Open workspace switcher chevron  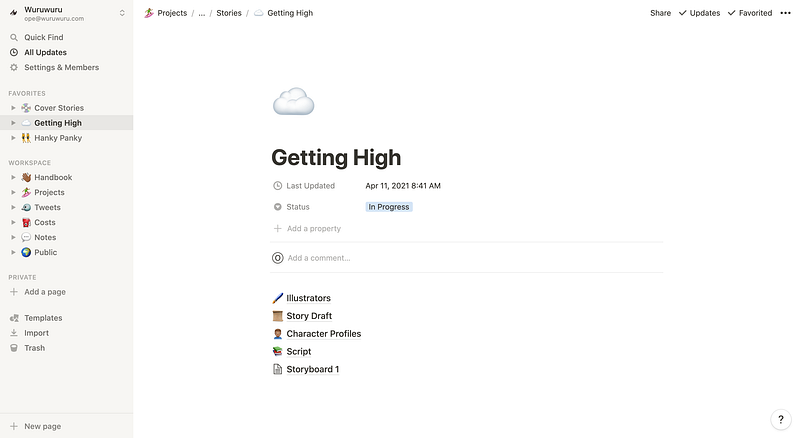click(122, 13)
